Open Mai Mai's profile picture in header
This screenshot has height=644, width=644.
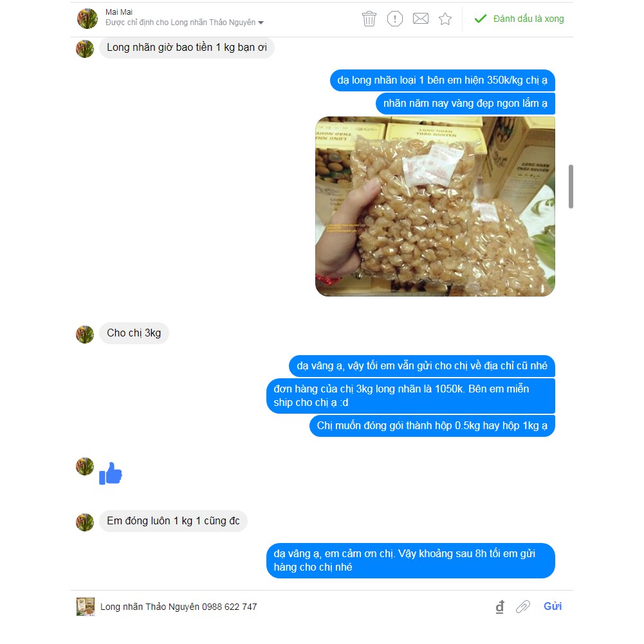pos(87,19)
